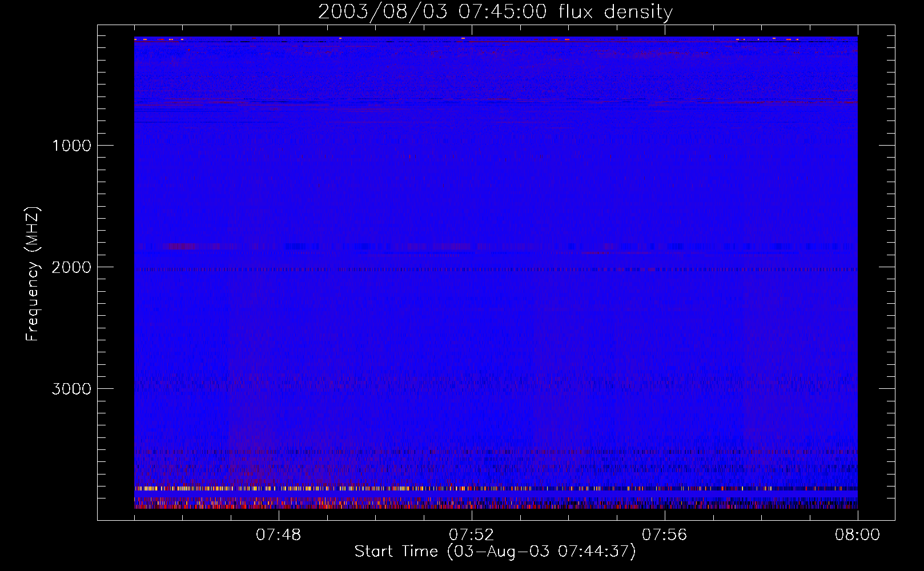The image size is (924, 571).
Task: Click the "2000" frequency tick label
Action: tap(71, 267)
